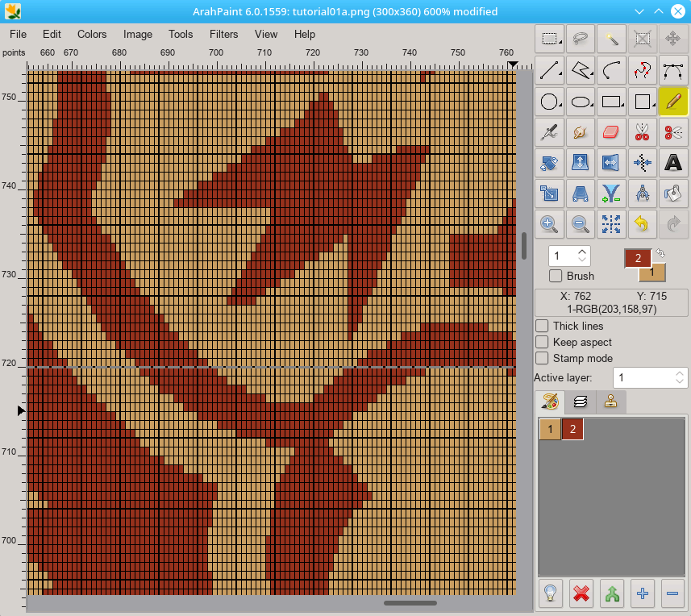Swap foreground and background colors arrow
The image size is (691, 616).
660,253
